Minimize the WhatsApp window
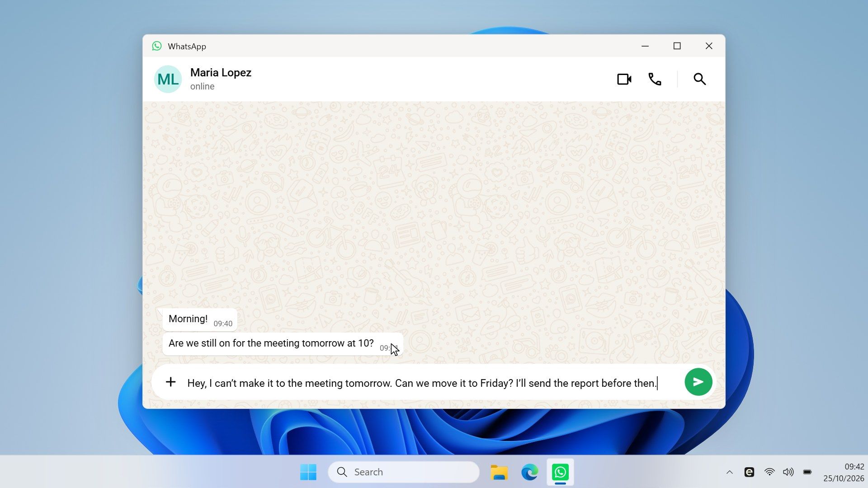Viewport: 868px width, 488px height. [645, 46]
